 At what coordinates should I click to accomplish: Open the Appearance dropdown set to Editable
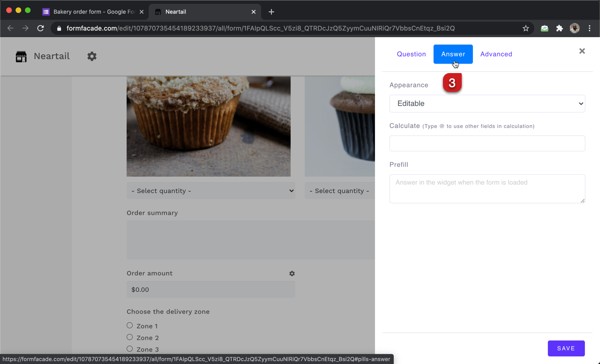(487, 104)
